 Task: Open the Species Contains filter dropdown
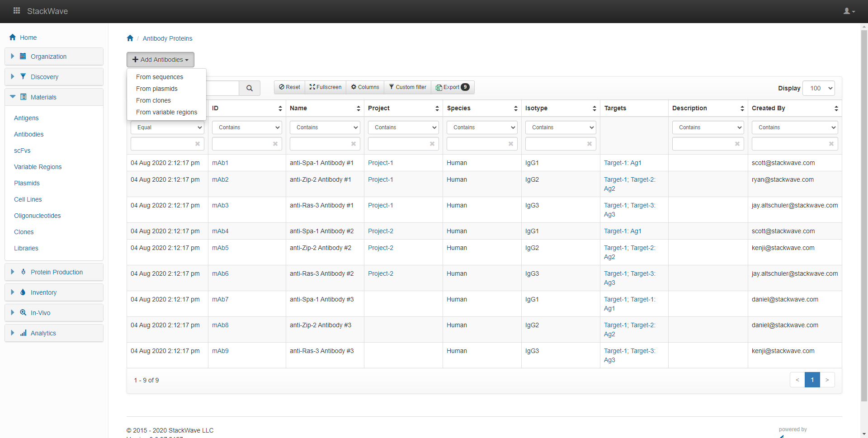point(481,127)
